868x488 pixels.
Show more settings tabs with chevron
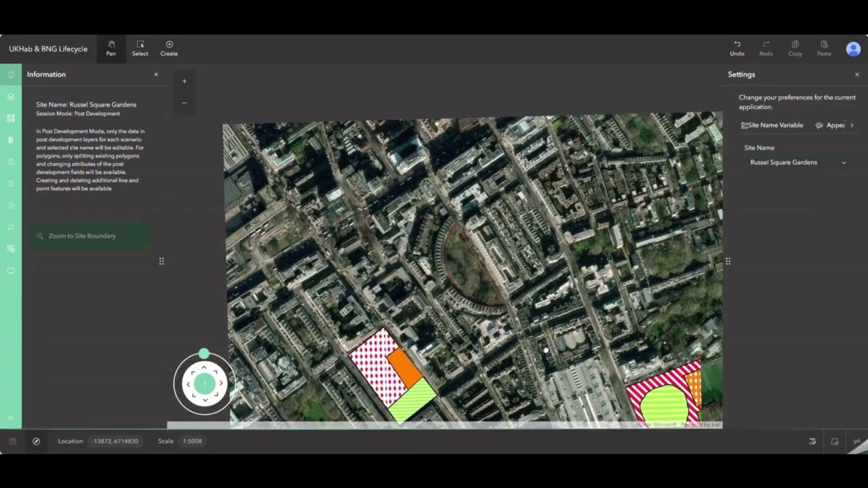point(852,125)
